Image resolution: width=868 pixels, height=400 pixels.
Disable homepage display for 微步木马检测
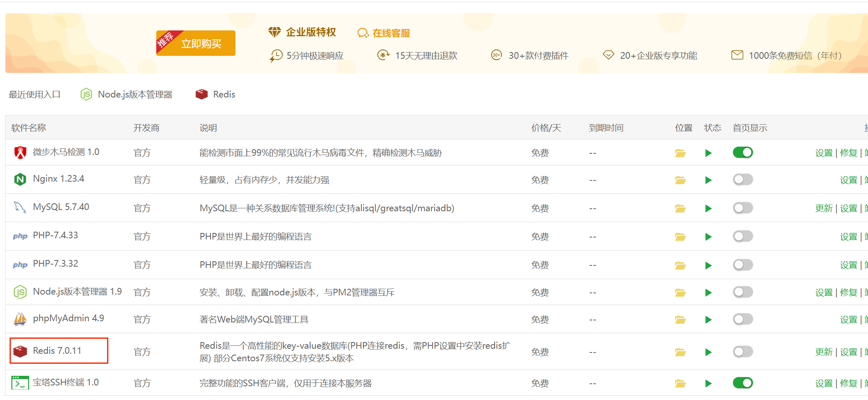click(743, 152)
